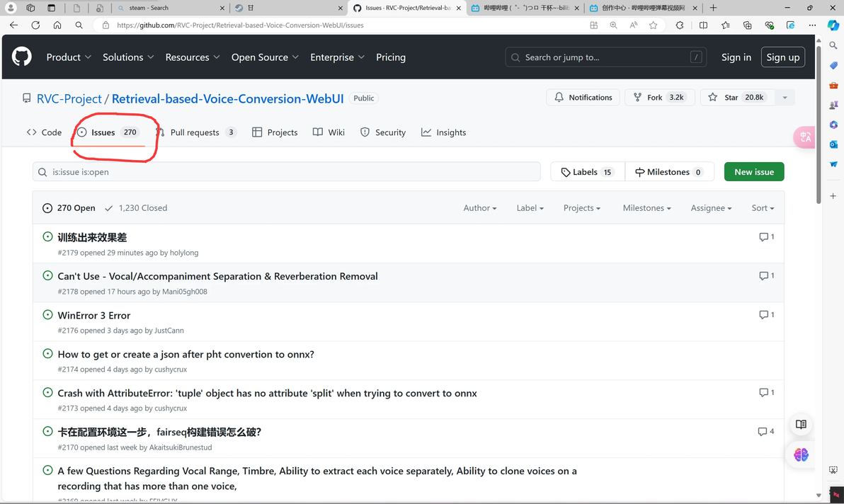
Task: Click the green New issue button
Action: 753,172
